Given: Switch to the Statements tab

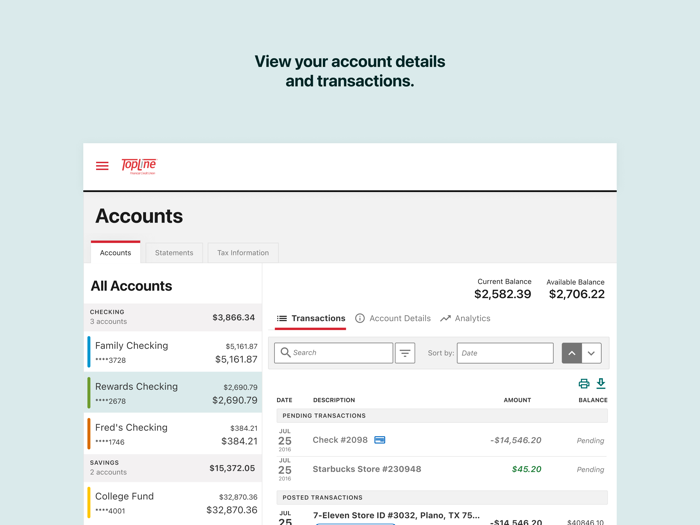Looking at the screenshot, I should point(174,253).
